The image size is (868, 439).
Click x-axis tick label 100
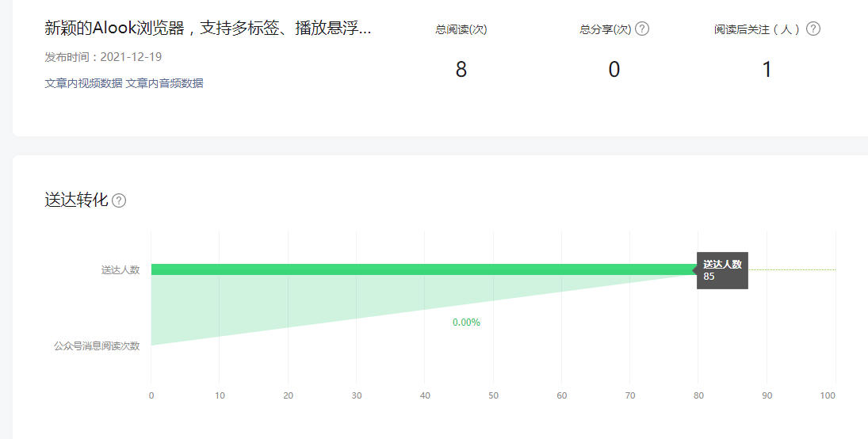(828, 395)
